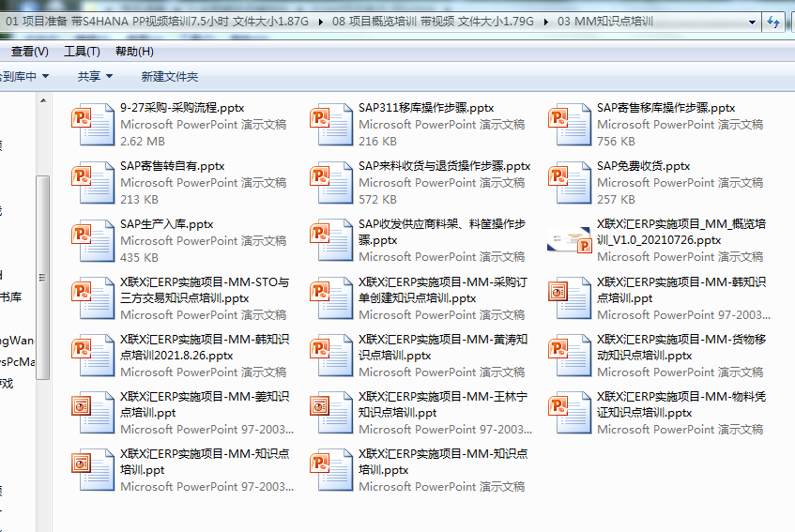The height and width of the screenshot is (532, 795).
Task: Click the SAP寄售转自有.pptx PowerPoint icon
Action: [93, 182]
